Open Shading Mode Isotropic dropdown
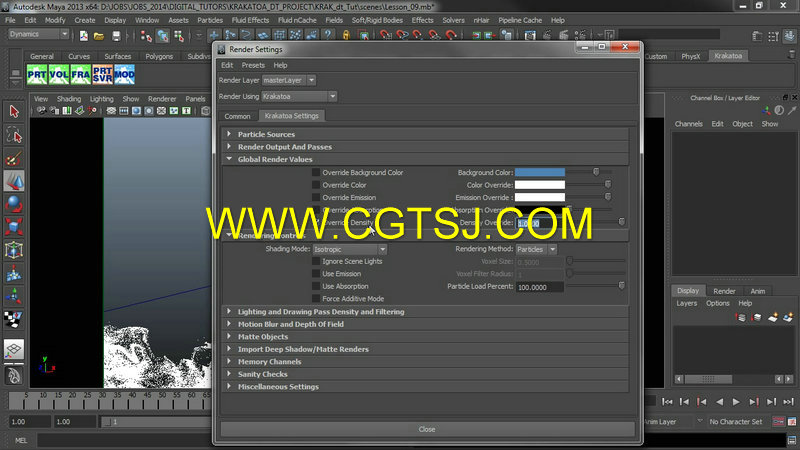The width and height of the screenshot is (800, 450). point(349,249)
